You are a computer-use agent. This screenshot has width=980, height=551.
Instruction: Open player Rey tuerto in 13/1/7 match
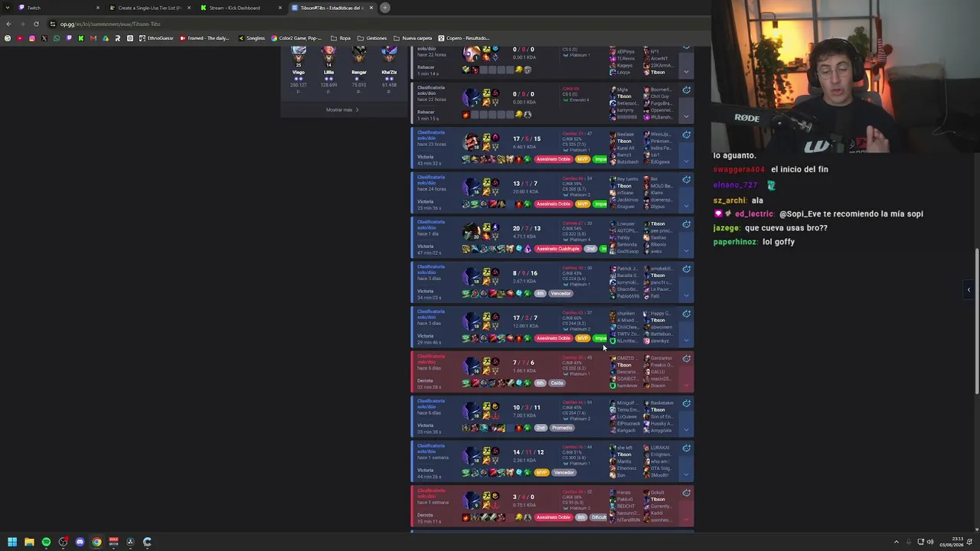tap(627, 179)
